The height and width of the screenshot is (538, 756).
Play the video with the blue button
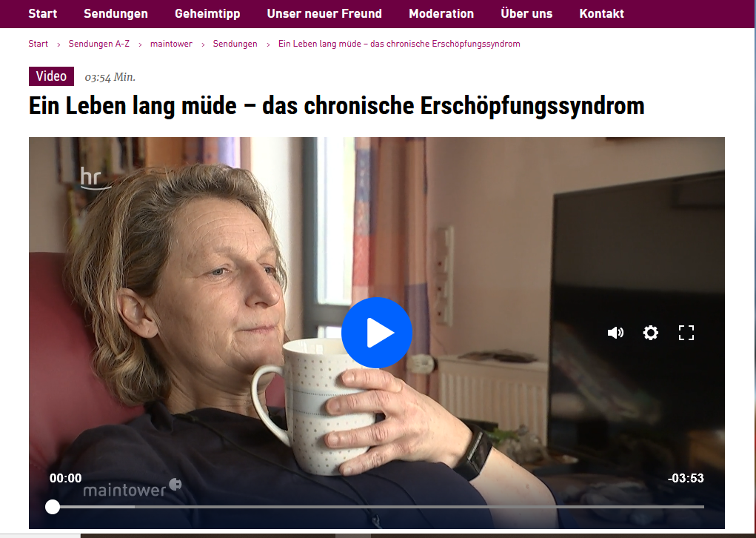377,333
